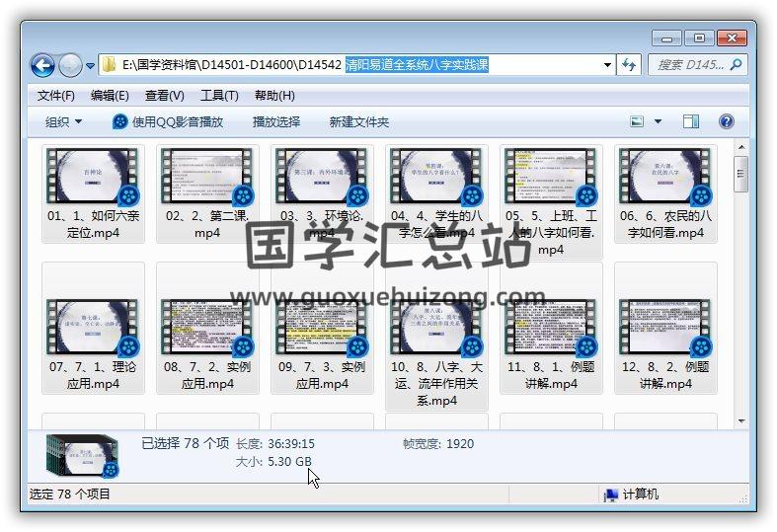Screen dimensions: 777x532
Task: Click the vertical scrollbar thumb
Action: (740, 174)
